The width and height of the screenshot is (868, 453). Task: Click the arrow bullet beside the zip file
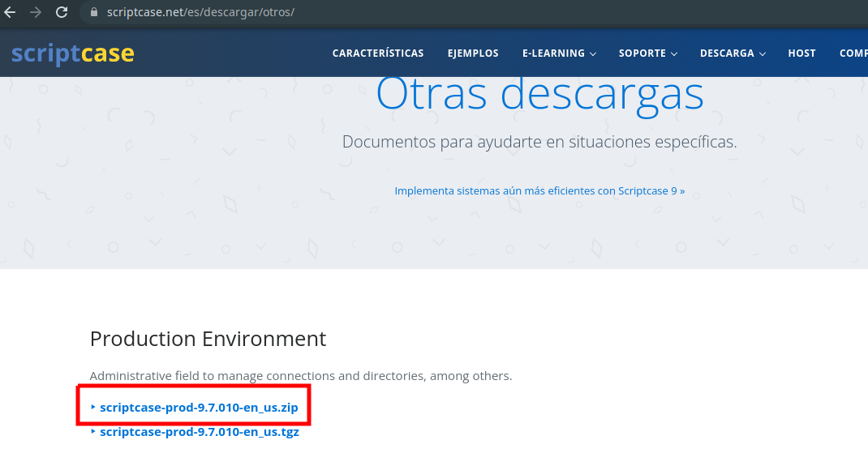(93, 408)
